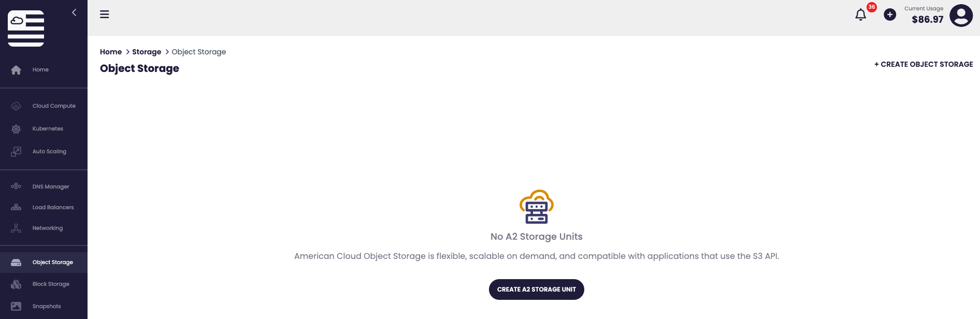Viewport: 980px width, 319px height.
Task: Click the Create Object Storage link
Action: click(x=924, y=64)
